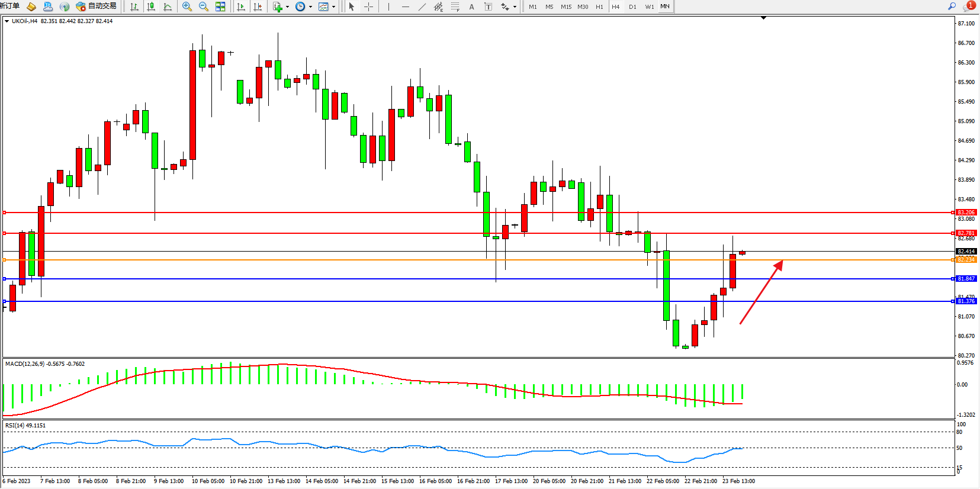Toggle candlestick chart mode

tap(151, 7)
